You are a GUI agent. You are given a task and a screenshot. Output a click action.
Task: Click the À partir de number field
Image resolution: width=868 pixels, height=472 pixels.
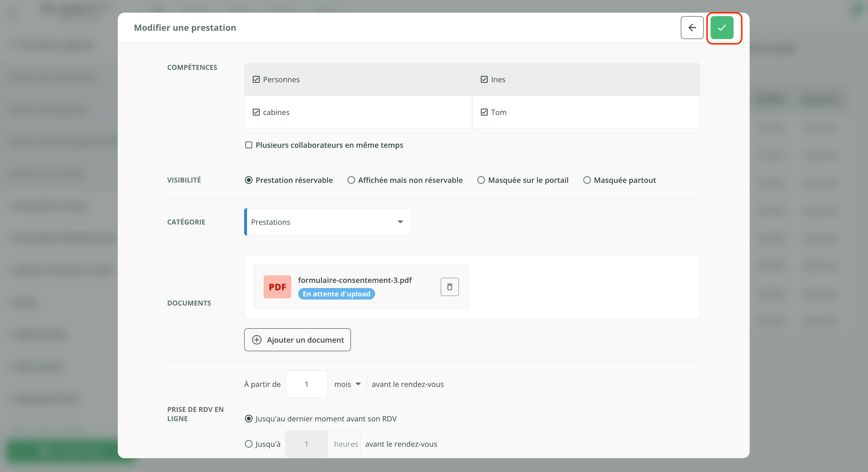pyautogui.click(x=306, y=384)
